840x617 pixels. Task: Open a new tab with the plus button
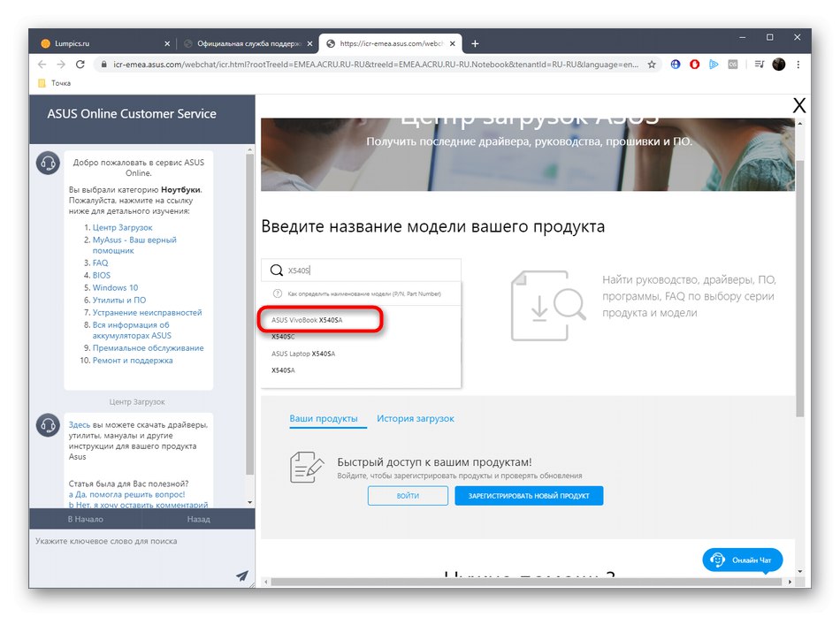point(475,43)
